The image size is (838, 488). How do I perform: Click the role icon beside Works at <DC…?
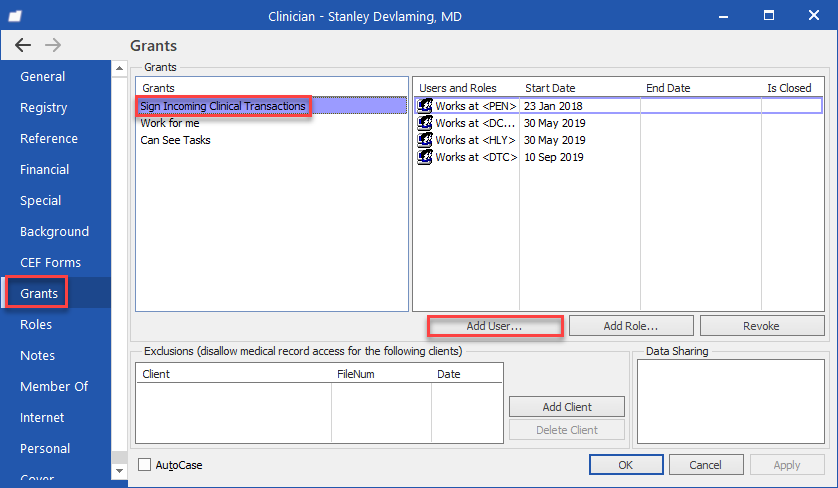point(425,123)
